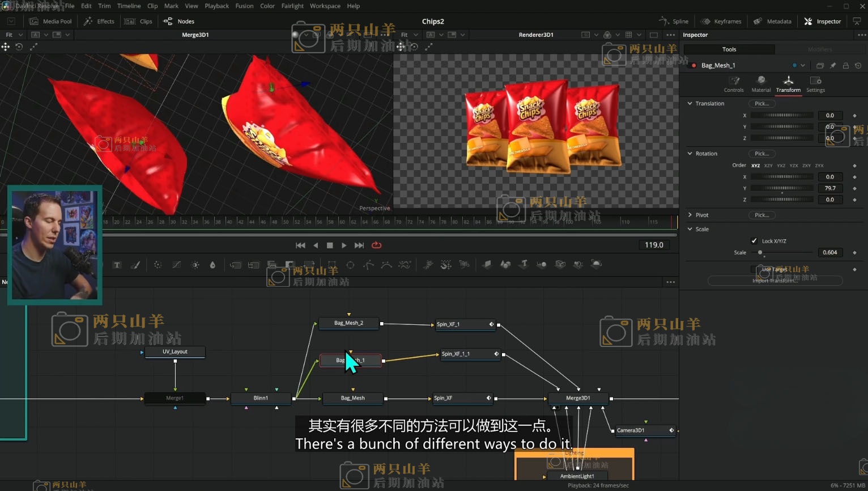Click the Brightness Contrast tool icon
The image size is (868, 491).
[195, 265]
